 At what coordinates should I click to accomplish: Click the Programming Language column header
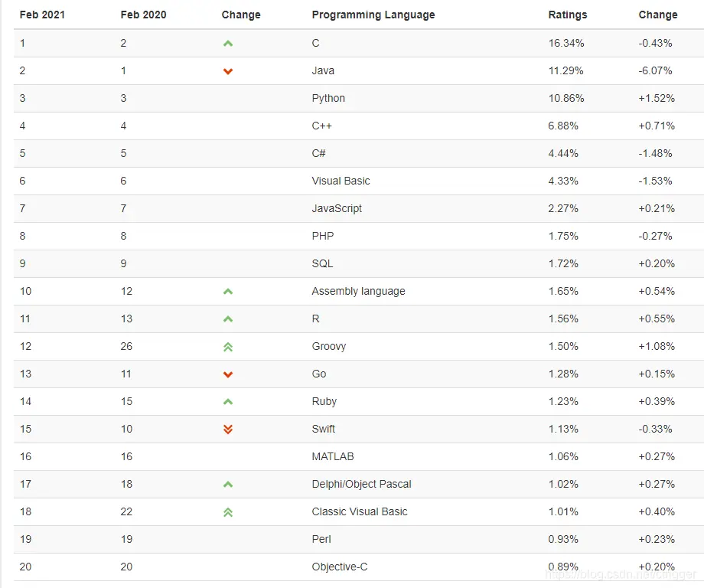(x=373, y=15)
